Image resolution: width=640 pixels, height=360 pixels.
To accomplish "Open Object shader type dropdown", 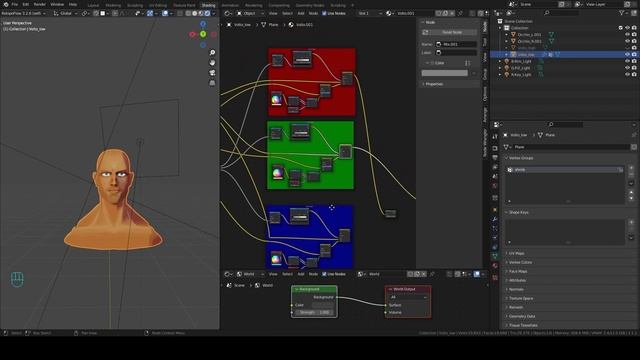I will pyautogui.click(x=249, y=13).
